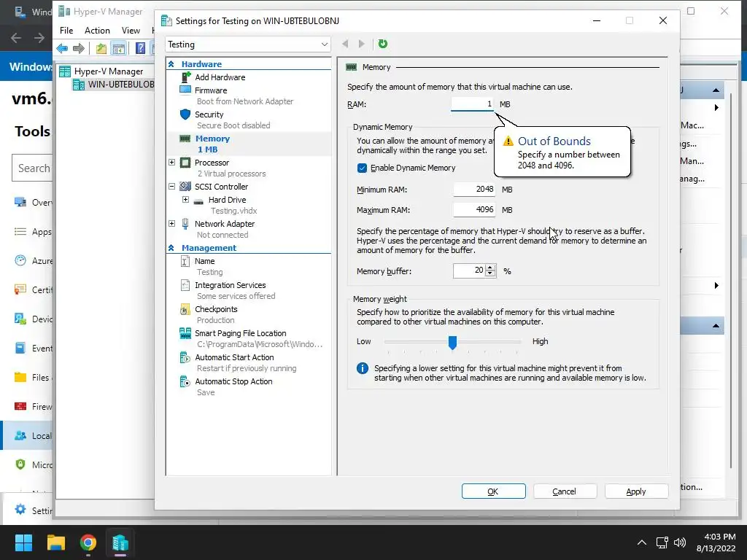This screenshot has height=560, width=747.
Task: Click the RAM input field
Action: 472,104
